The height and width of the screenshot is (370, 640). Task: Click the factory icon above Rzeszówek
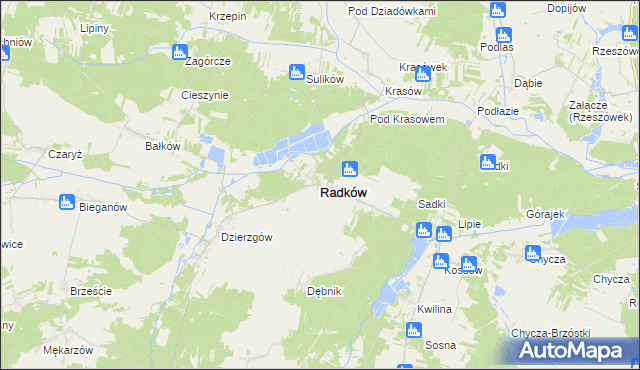(x=630, y=33)
